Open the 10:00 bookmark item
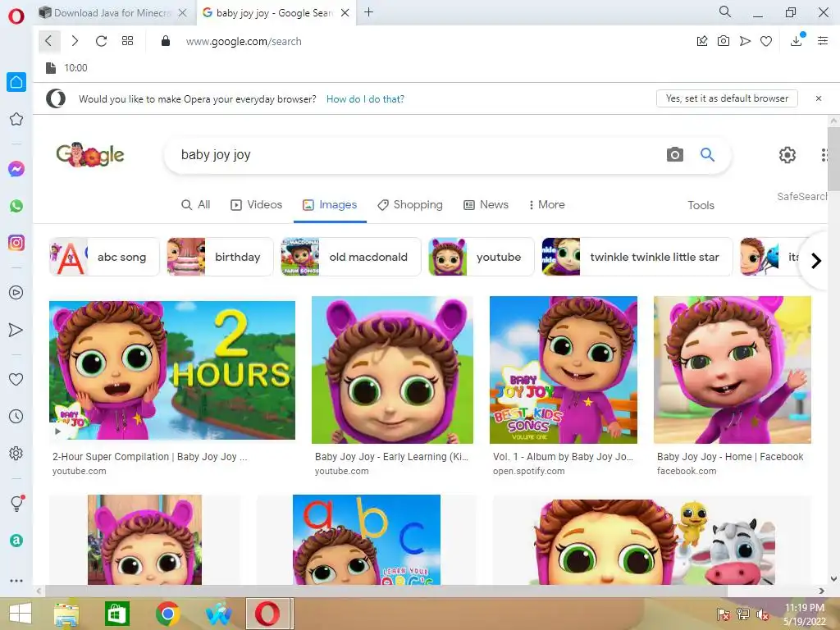This screenshot has height=630, width=840. click(x=67, y=68)
